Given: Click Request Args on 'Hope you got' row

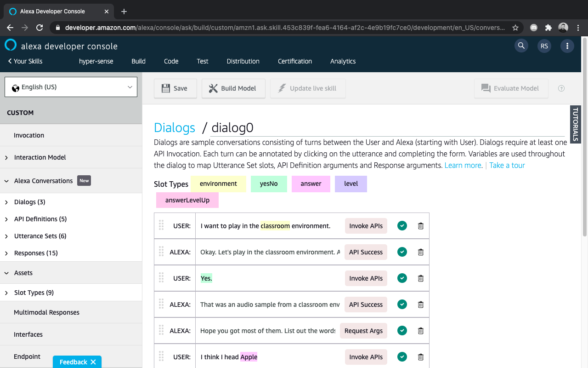Looking at the screenshot, I should [363, 331].
